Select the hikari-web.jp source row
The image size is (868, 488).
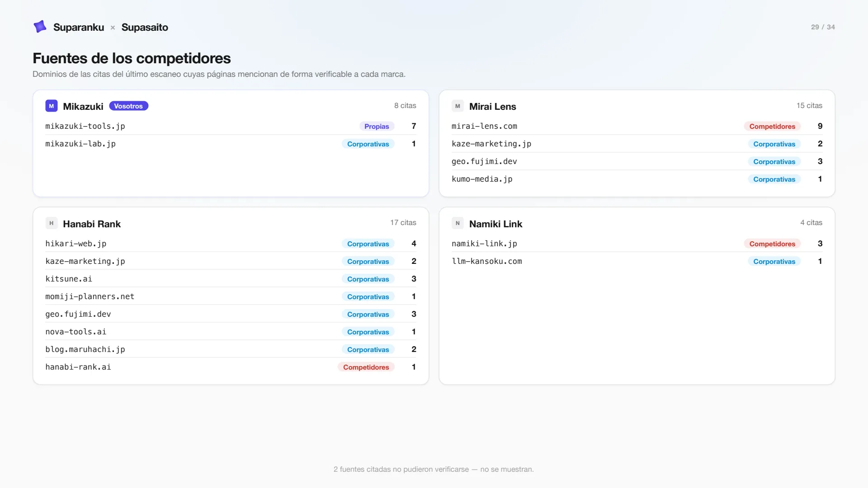(231, 244)
